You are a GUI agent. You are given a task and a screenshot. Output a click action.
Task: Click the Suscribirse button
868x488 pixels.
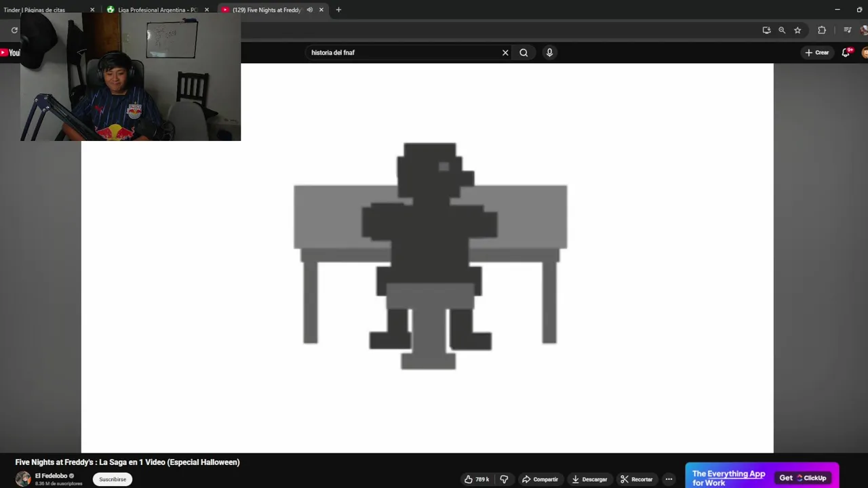[113, 479]
